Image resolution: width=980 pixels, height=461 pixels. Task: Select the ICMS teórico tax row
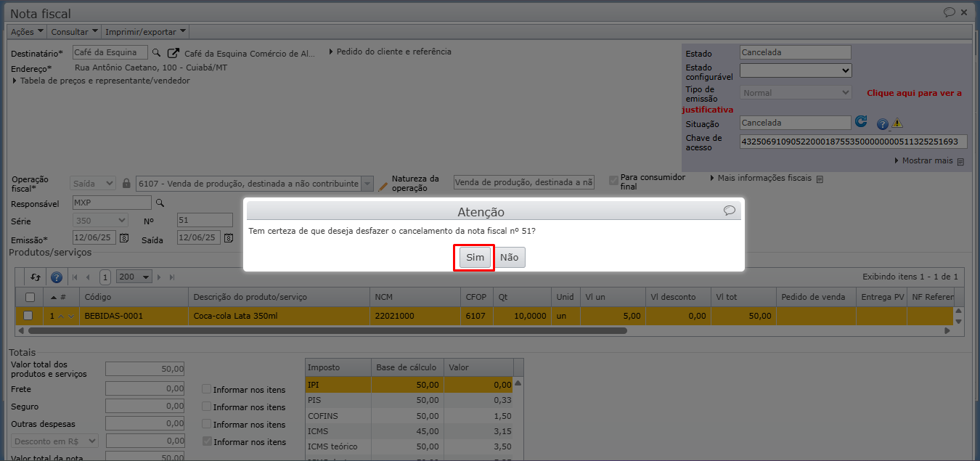(409, 446)
